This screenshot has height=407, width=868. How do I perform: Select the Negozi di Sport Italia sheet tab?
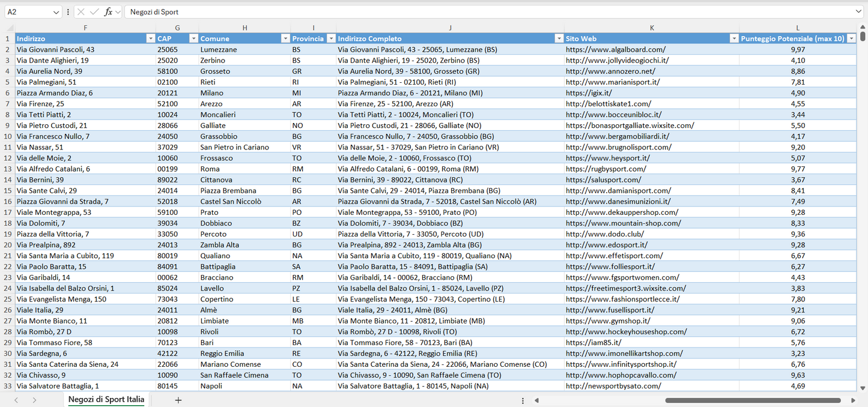point(106,399)
